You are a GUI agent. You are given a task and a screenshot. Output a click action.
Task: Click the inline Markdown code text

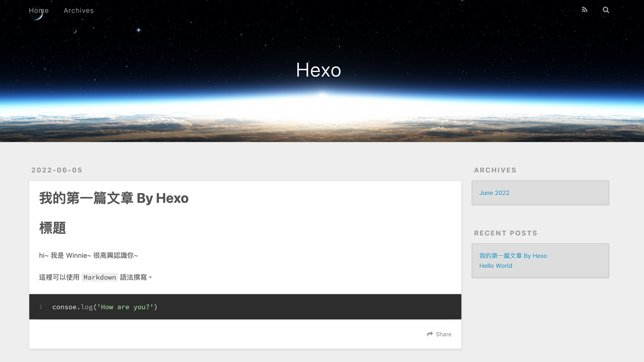click(99, 277)
